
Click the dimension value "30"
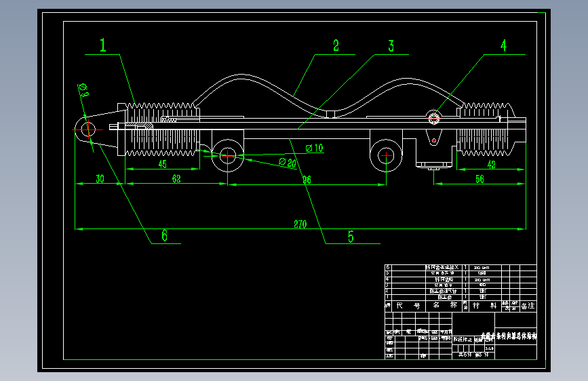point(100,179)
